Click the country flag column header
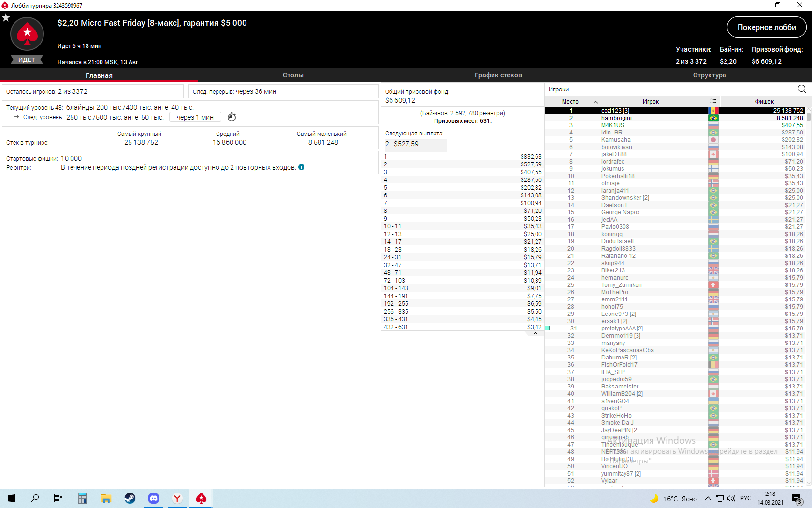This screenshot has width=812, height=508. (x=712, y=102)
